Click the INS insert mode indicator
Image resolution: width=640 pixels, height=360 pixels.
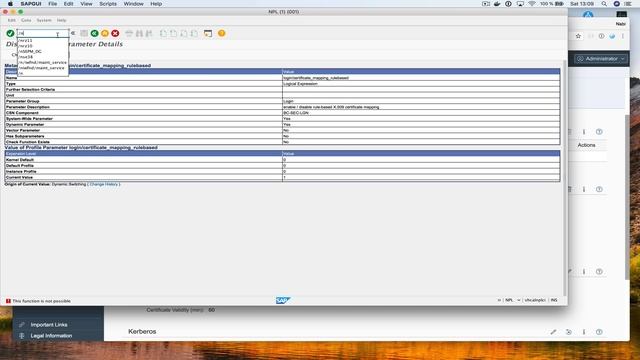tap(554, 300)
